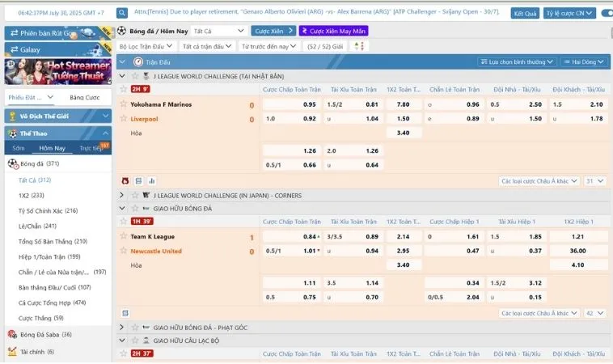
Task: Select Hiệp 1/Toàn Trận category
Action: pyautogui.click(x=49, y=257)
